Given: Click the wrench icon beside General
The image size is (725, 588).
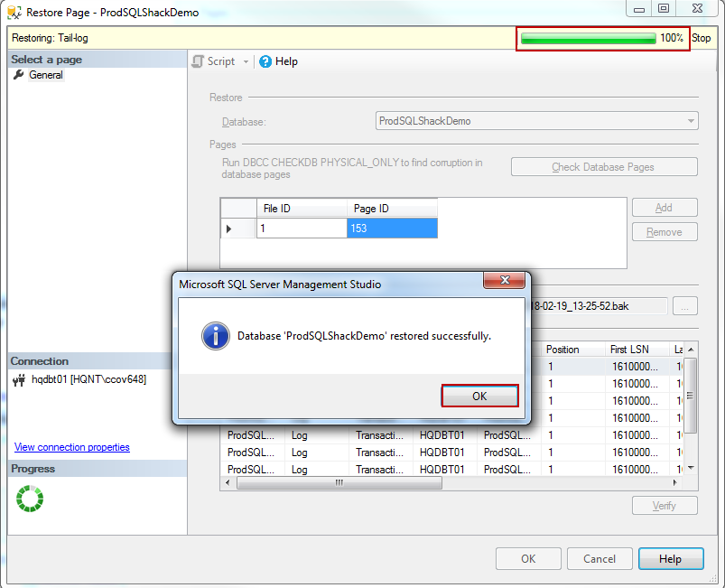Looking at the screenshot, I should coord(18,74).
